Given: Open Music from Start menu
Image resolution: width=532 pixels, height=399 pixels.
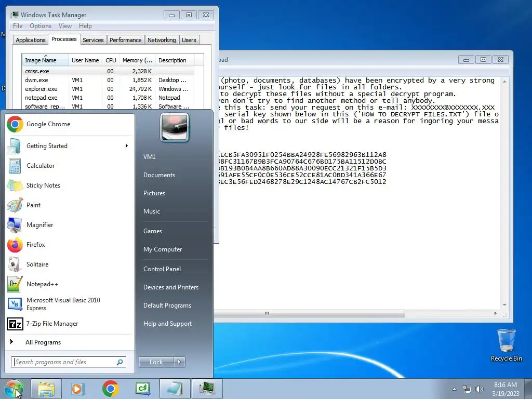Looking at the screenshot, I should point(151,211).
